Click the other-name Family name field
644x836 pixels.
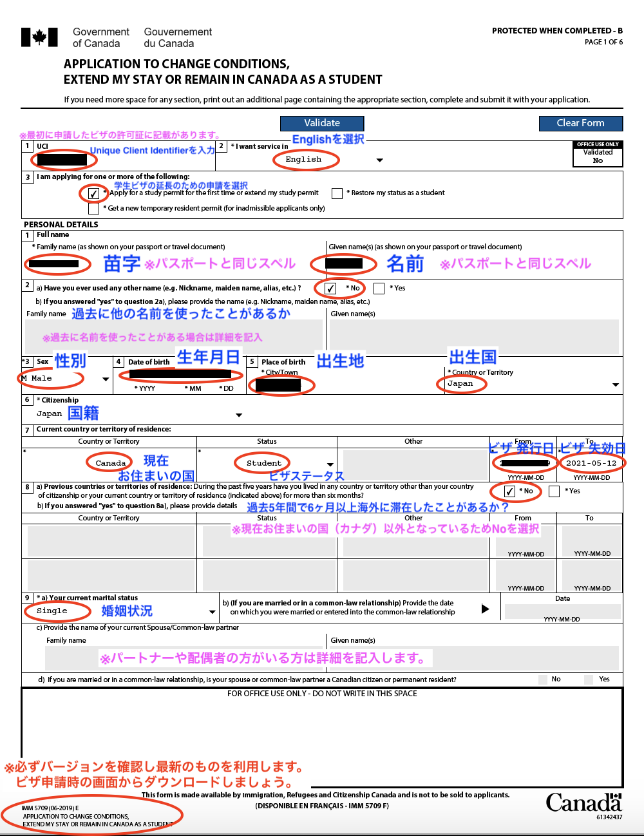coord(174,336)
